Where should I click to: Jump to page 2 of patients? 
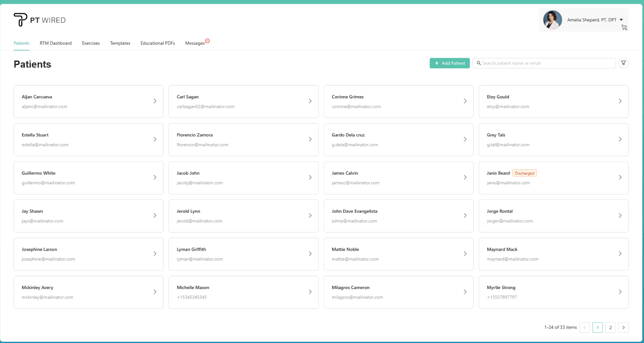click(x=610, y=327)
